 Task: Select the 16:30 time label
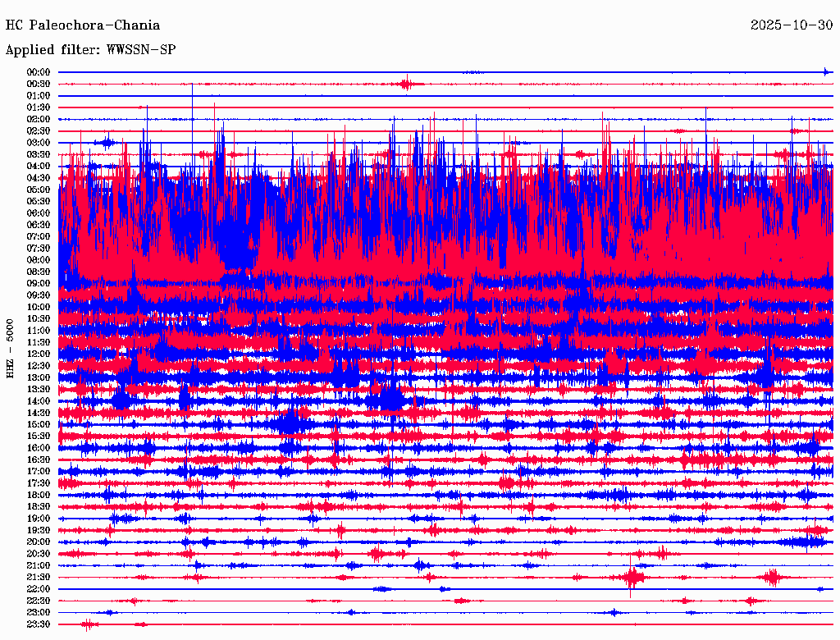tap(39, 460)
